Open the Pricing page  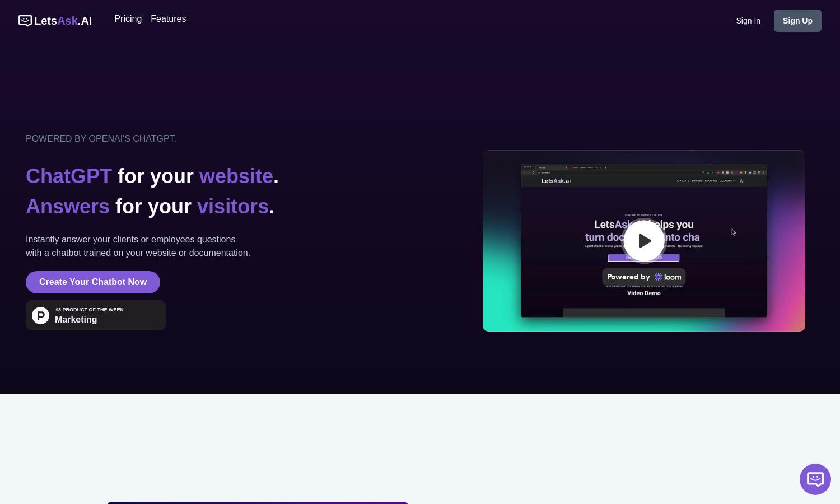tap(128, 19)
